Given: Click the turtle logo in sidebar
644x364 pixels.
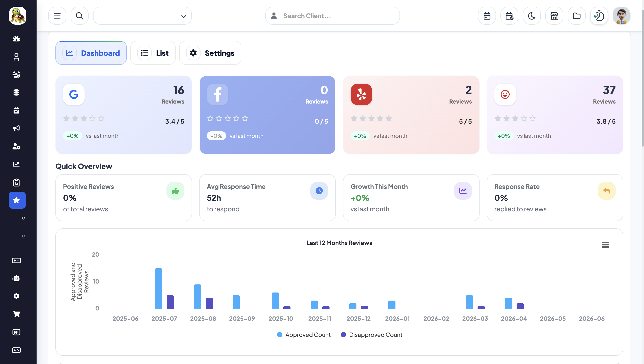Looking at the screenshot, I should pos(17,15).
